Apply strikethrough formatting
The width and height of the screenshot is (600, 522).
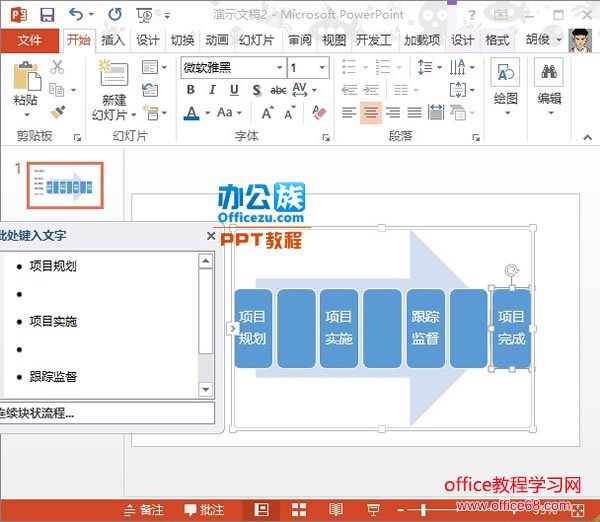coord(278,90)
